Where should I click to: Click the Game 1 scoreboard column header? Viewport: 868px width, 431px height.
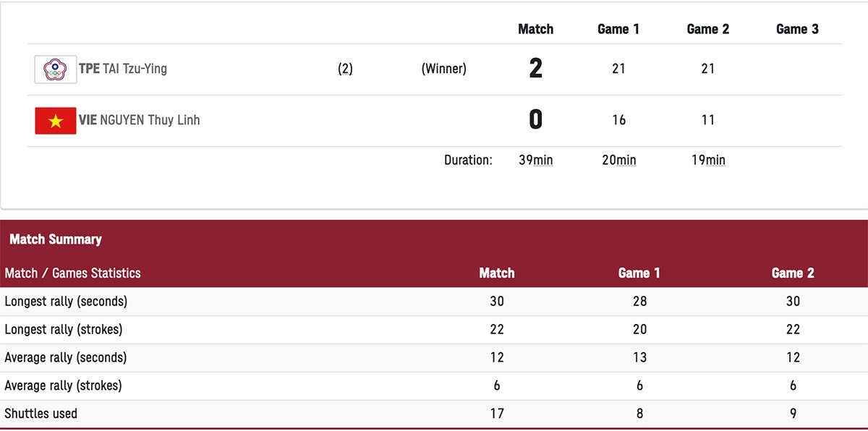click(618, 29)
